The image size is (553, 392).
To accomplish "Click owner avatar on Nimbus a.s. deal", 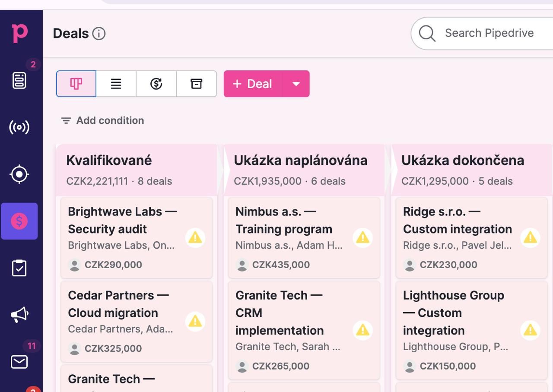I will coord(242,265).
